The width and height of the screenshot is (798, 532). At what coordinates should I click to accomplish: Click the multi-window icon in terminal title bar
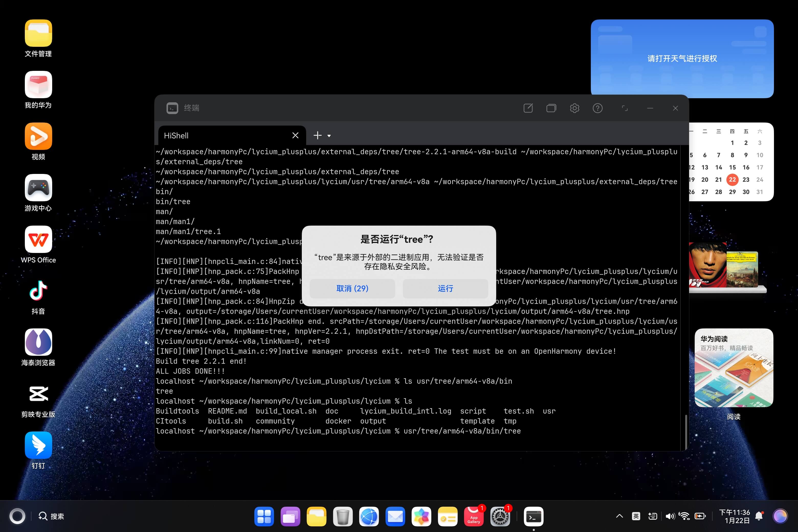(551, 108)
